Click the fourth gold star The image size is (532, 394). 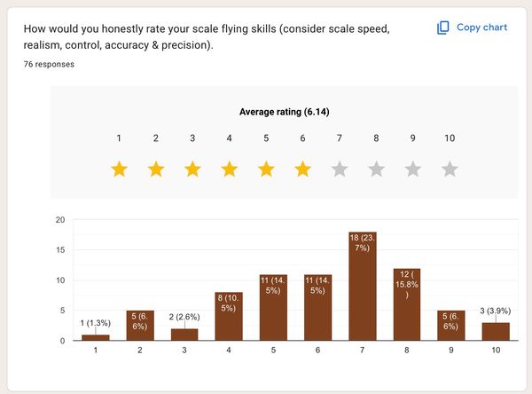pos(230,169)
